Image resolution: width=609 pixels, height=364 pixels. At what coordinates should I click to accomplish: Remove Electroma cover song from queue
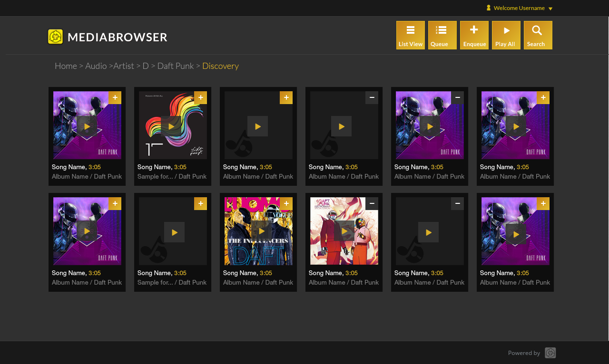click(372, 203)
